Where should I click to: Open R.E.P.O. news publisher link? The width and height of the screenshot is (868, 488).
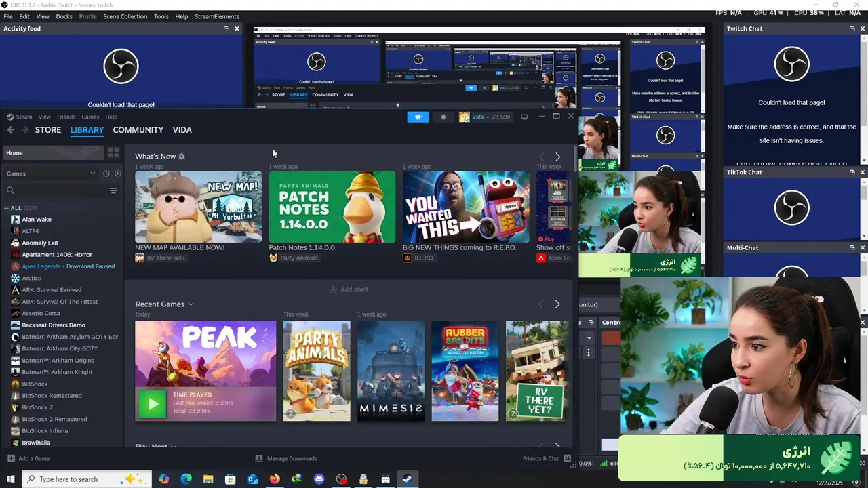[x=418, y=258]
